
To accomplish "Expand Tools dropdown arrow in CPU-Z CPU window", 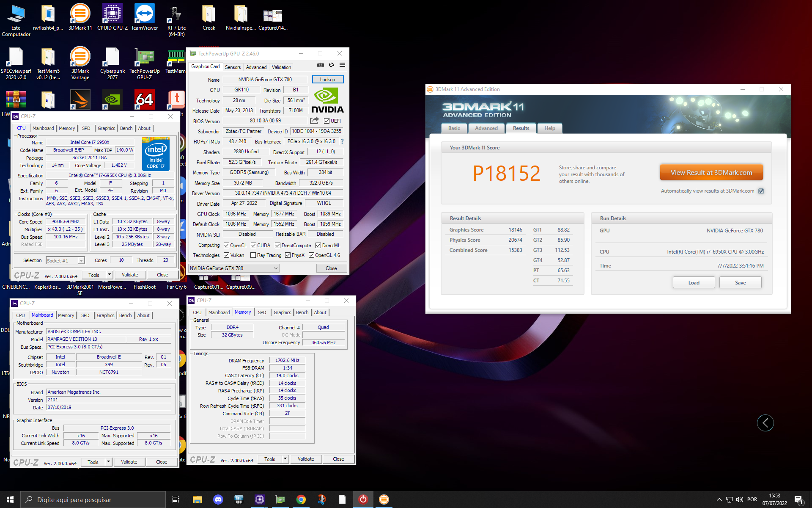I will 109,275.
